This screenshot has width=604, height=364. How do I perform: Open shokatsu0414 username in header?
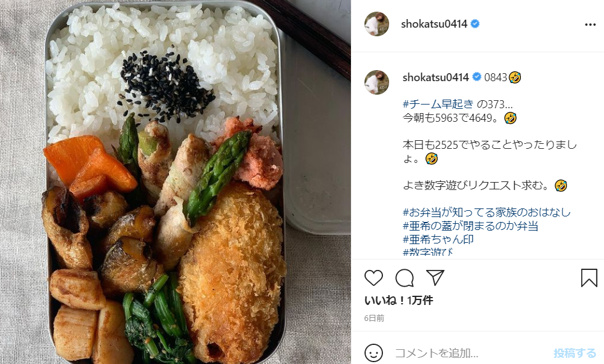(x=433, y=24)
